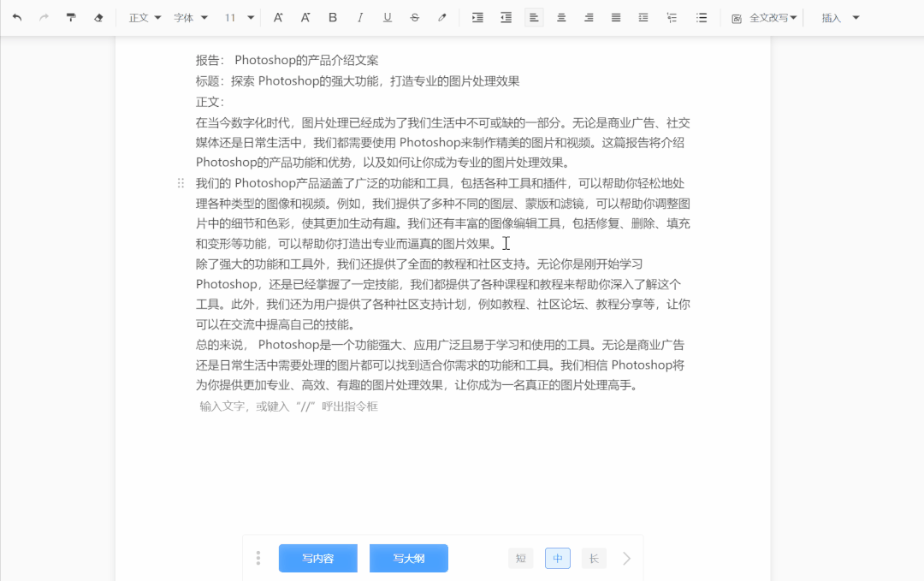Click the 写大纲 button
The image size is (924, 581).
(409, 558)
